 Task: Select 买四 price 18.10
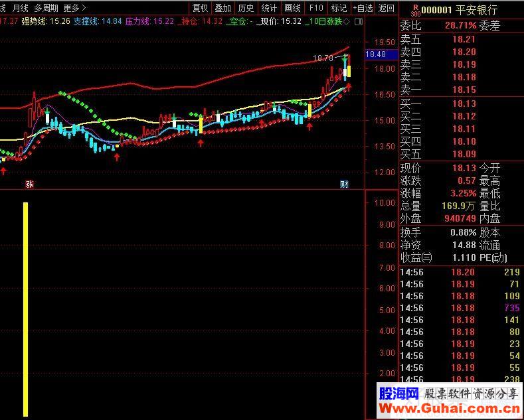[x=464, y=141]
